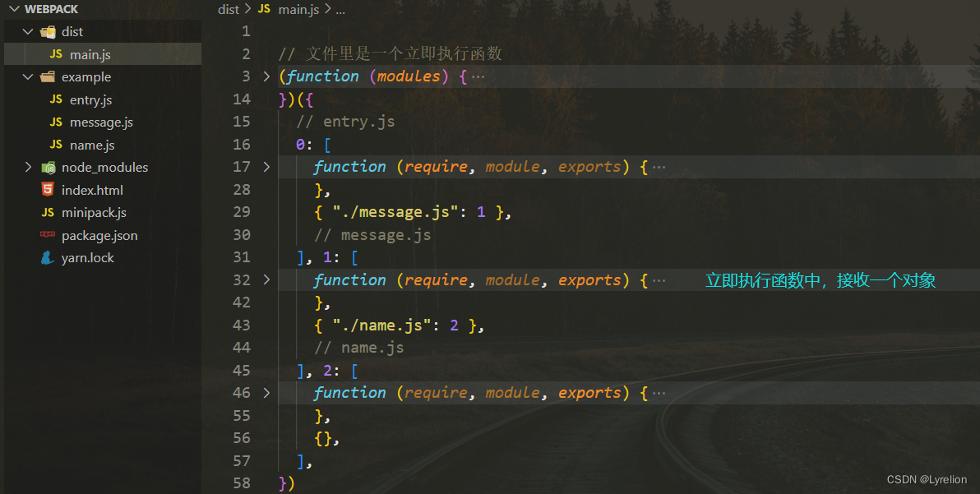The width and height of the screenshot is (980, 494).
Task: Click the JS icon beside name.js
Action: 56,145
